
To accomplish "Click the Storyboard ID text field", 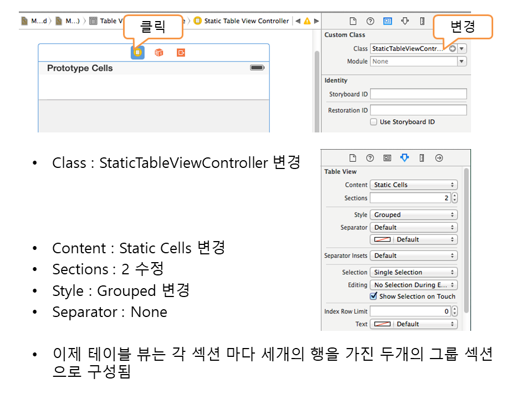I will pos(418,94).
